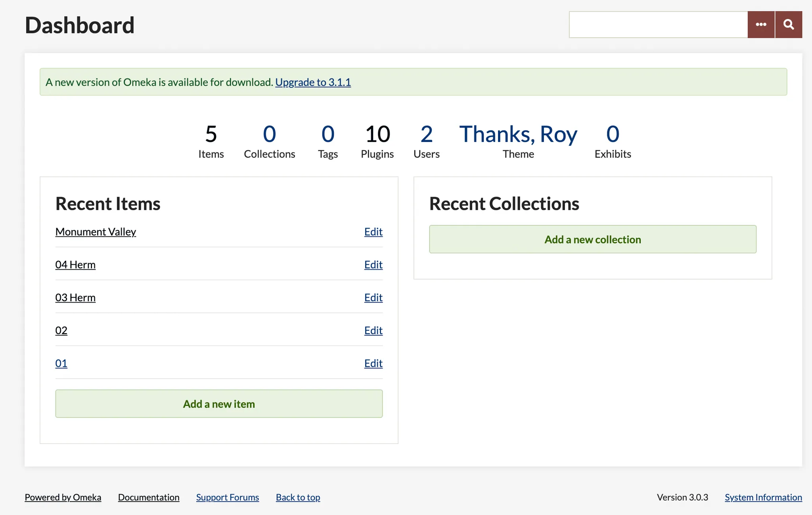The width and height of the screenshot is (812, 515).
Task: Open the Exhibits count link
Action: (x=612, y=134)
